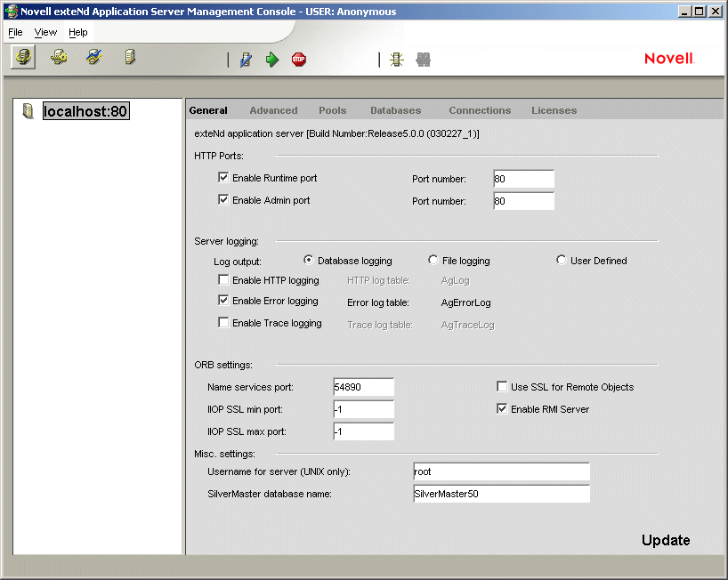Image resolution: width=728 pixels, height=580 pixels.
Task: Select the File logging radio button
Action: [x=433, y=260]
